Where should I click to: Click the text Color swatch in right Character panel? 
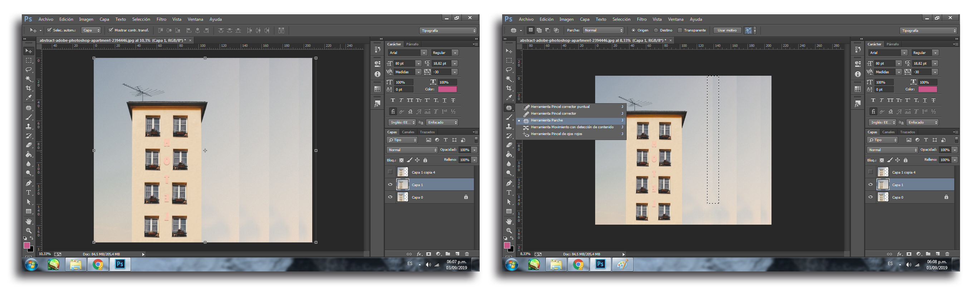[927, 89]
